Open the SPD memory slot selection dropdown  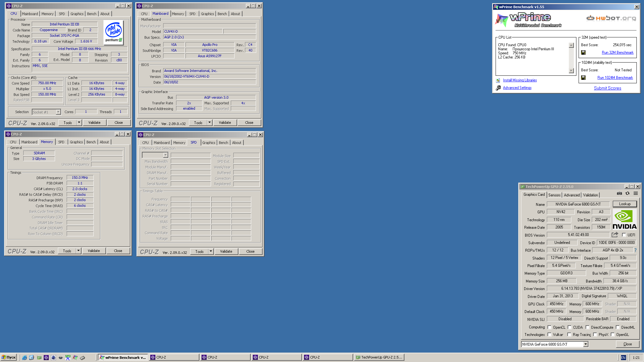(165, 155)
